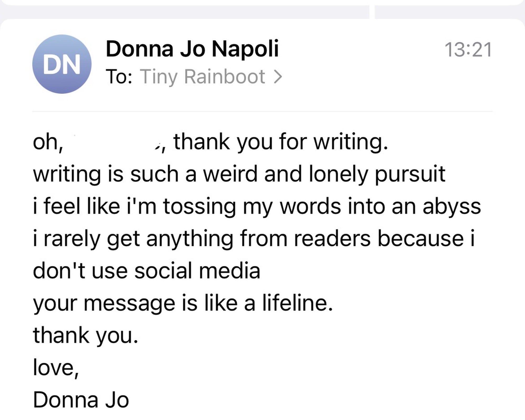
Task: Click the "don't use social media" line
Action: coord(146,271)
